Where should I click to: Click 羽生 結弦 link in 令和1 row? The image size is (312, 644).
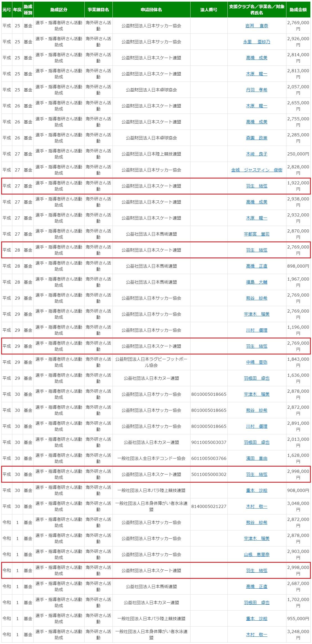[257, 570]
